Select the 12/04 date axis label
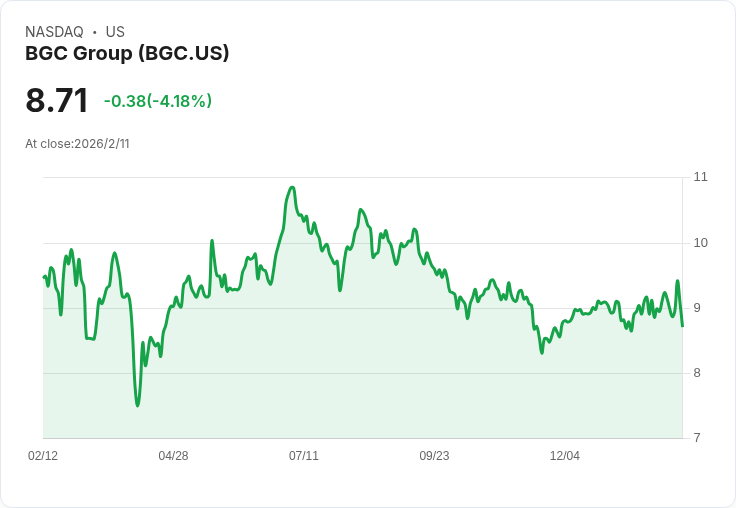Viewport: 736px width, 508px height. (x=565, y=456)
